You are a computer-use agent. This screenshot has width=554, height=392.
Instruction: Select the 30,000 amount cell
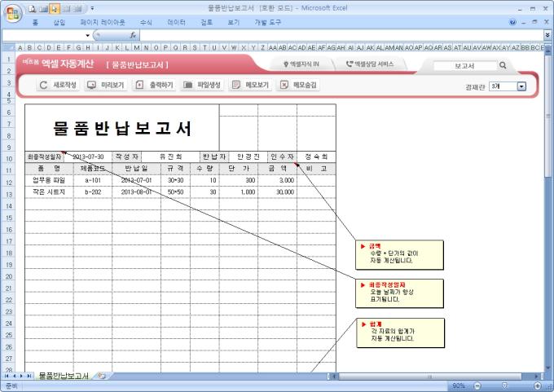[x=277, y=192]
